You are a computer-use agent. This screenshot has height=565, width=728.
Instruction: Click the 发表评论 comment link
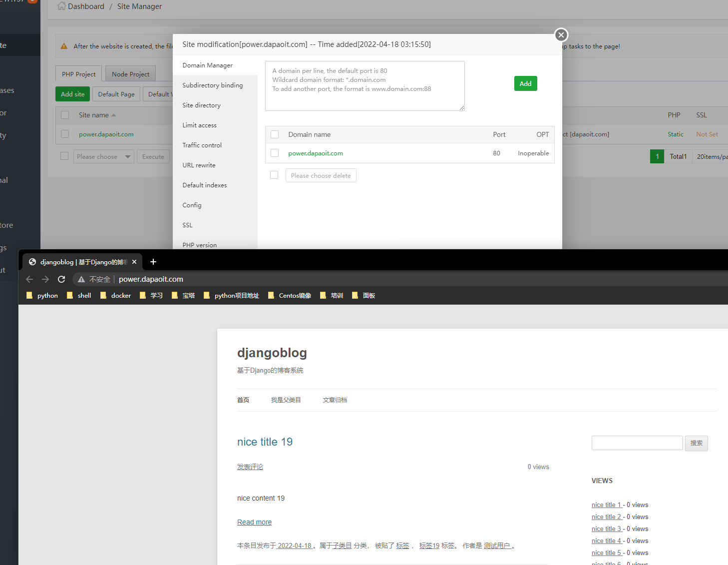click(x=250, y=467)
